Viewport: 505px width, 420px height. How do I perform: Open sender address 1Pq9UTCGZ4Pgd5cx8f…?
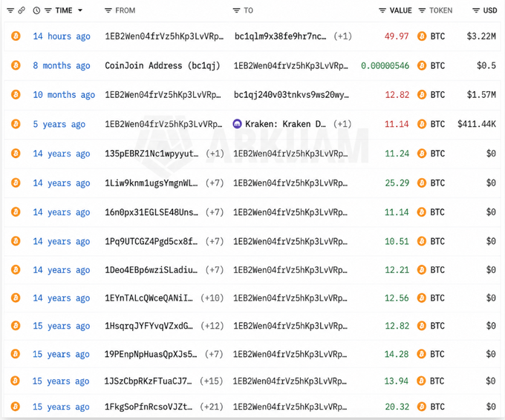[151, 241]
